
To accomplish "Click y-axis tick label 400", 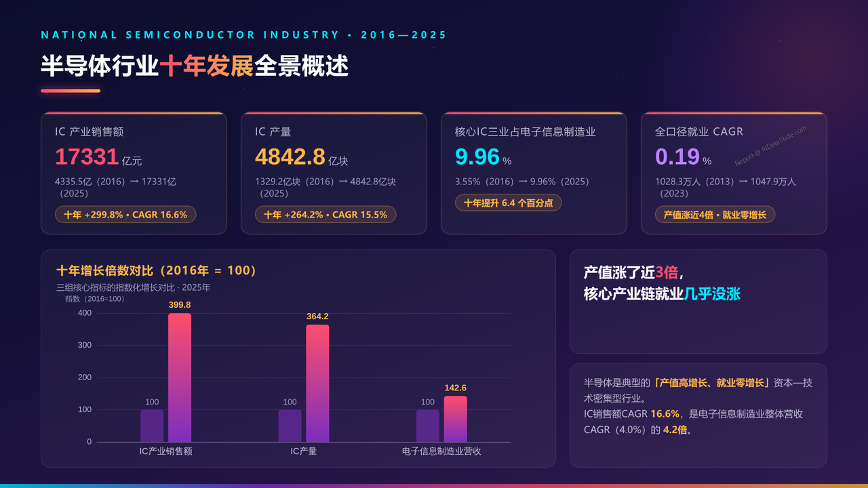I will [85, 313].
